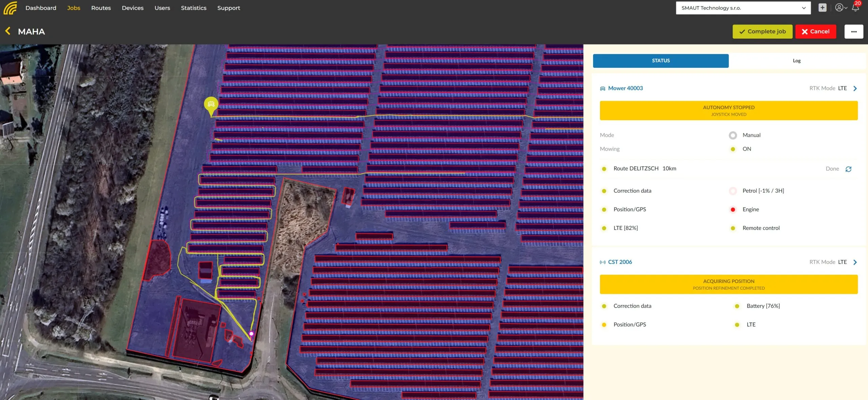This screenshot has width=868, height=400.
Task: Click the yellow mower location pin on map
Action: (211, 104)
